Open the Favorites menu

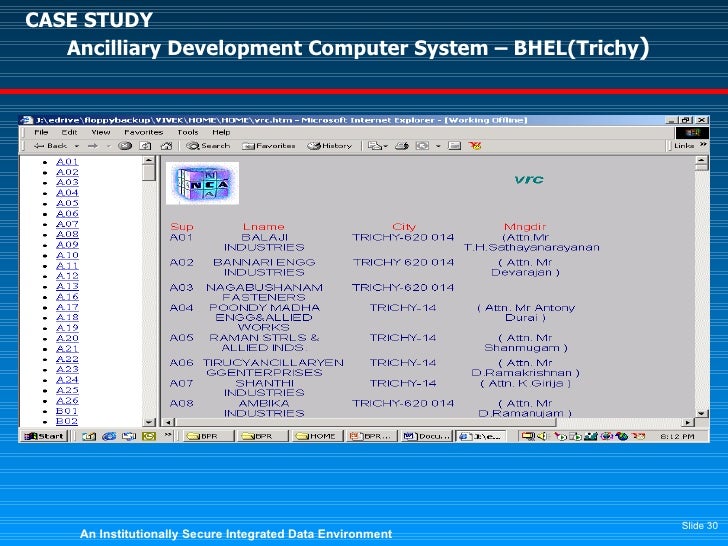tap(143, 132)
